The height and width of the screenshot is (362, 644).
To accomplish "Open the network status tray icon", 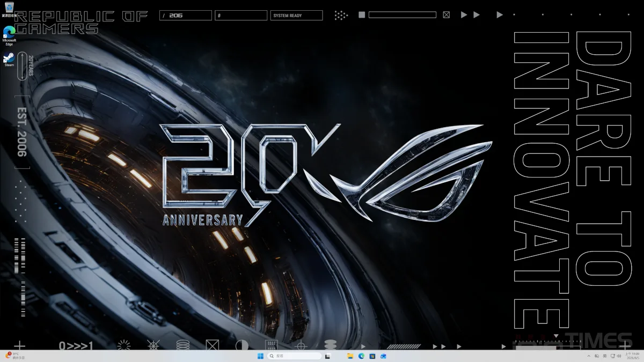I will [613, 356].
